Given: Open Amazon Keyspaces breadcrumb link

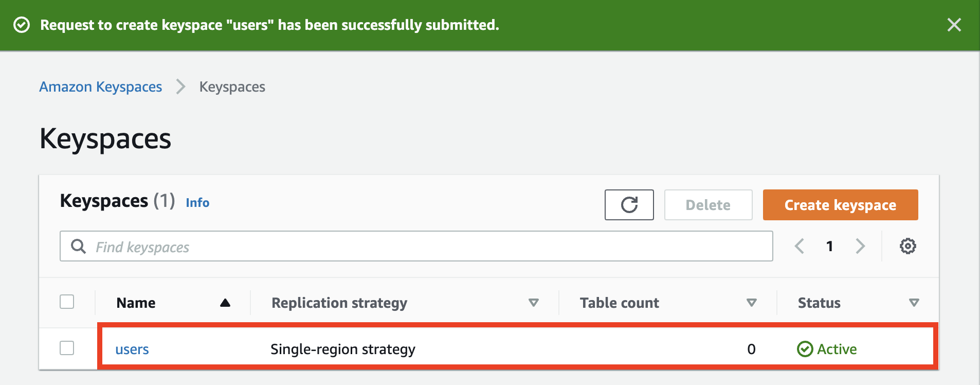Looking at the screenshot, I should click(x=101, y=87).
